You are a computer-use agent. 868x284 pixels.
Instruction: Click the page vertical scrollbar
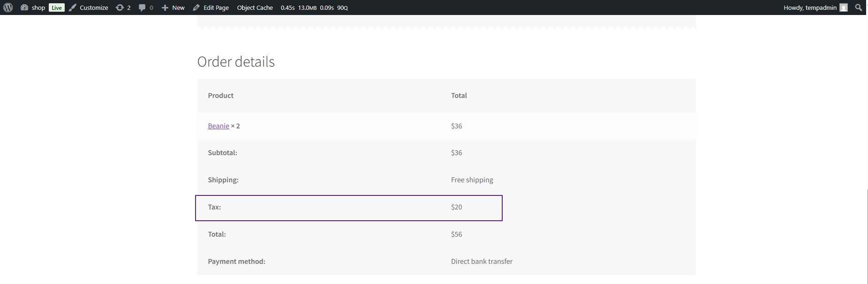click(x=867, y=149)
